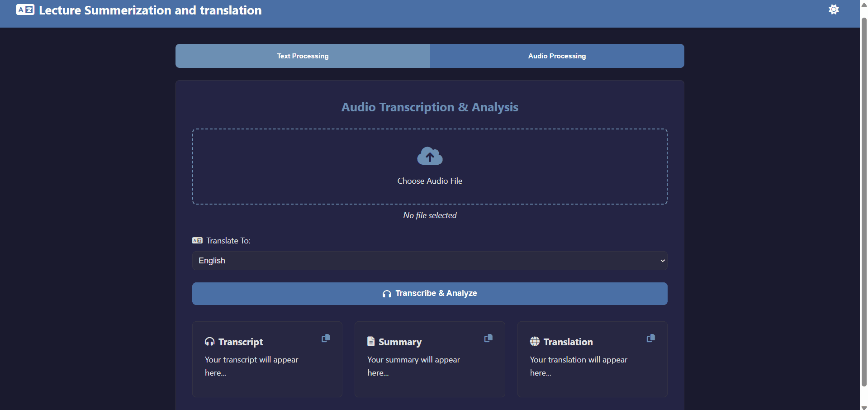This screenshot has height=410, width=868.
Task: Copy the Translation card contents
Action: (650, 338)
